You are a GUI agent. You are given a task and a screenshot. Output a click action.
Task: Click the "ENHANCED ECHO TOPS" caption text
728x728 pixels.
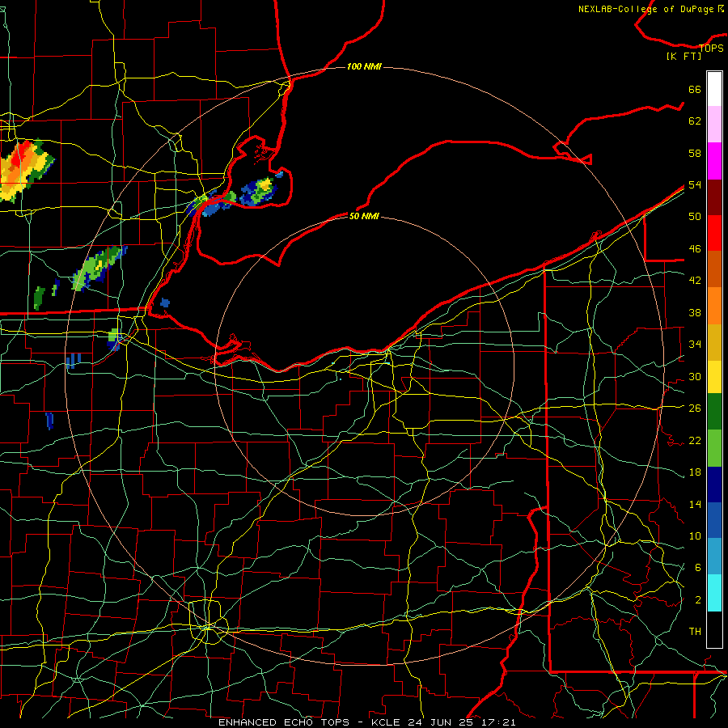click(x=284, y=722)
